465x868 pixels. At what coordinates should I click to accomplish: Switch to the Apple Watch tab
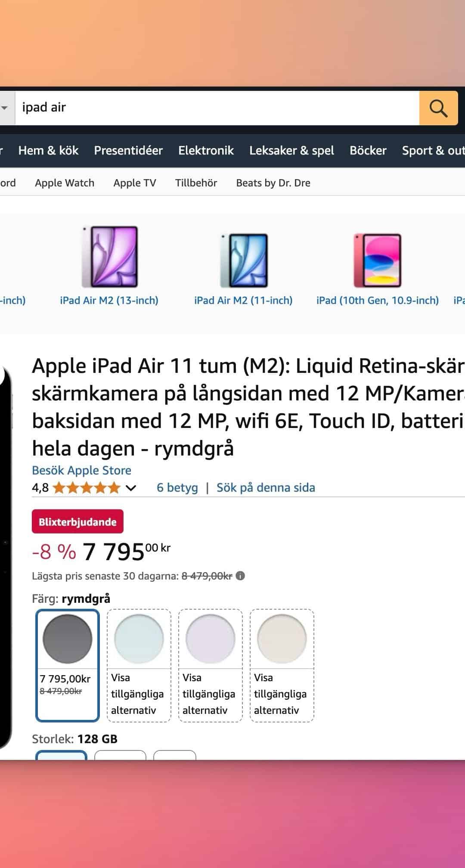pyautogui.click(x=65, y=183)
